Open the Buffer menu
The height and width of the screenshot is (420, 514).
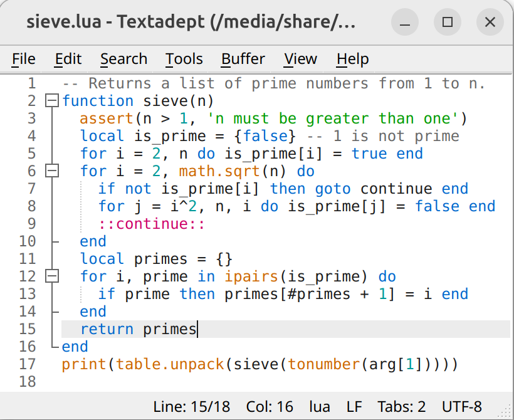click(x=243, y=59)
